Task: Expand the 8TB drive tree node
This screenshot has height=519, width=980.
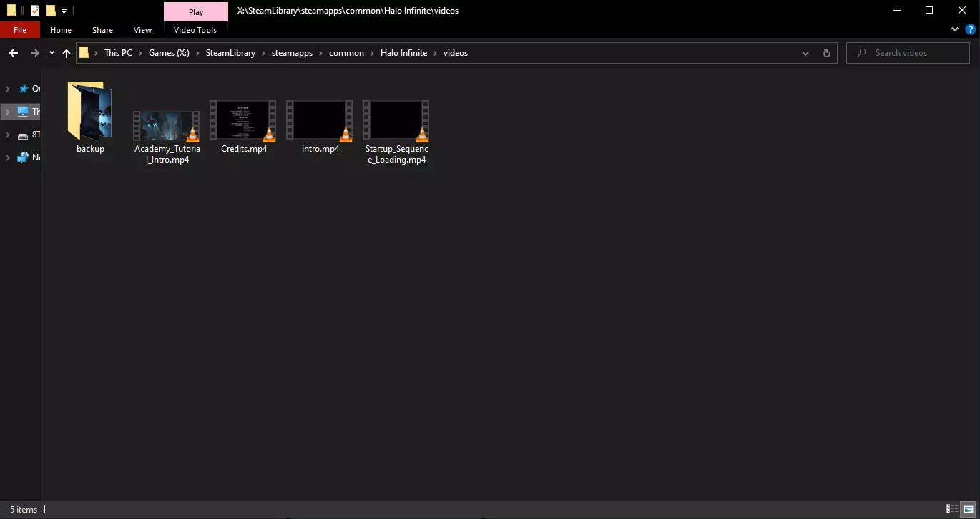Action: (7, 135)
